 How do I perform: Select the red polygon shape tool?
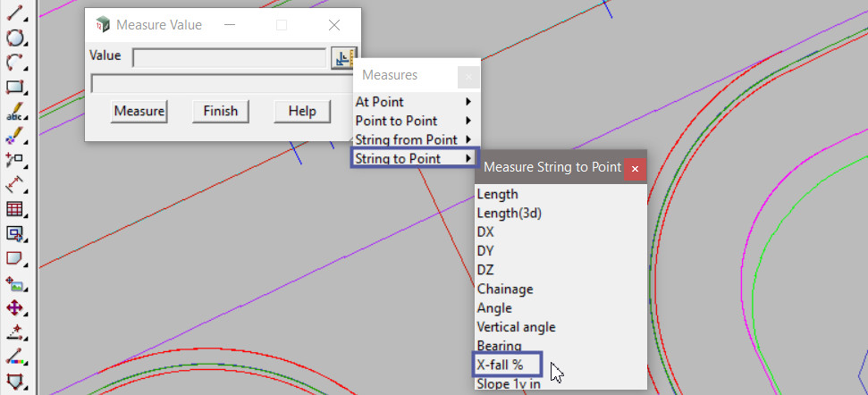click(13, 258)
